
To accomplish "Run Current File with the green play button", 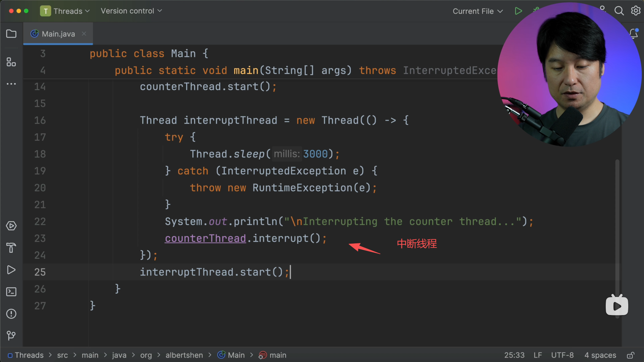I will tap(518, 11).
